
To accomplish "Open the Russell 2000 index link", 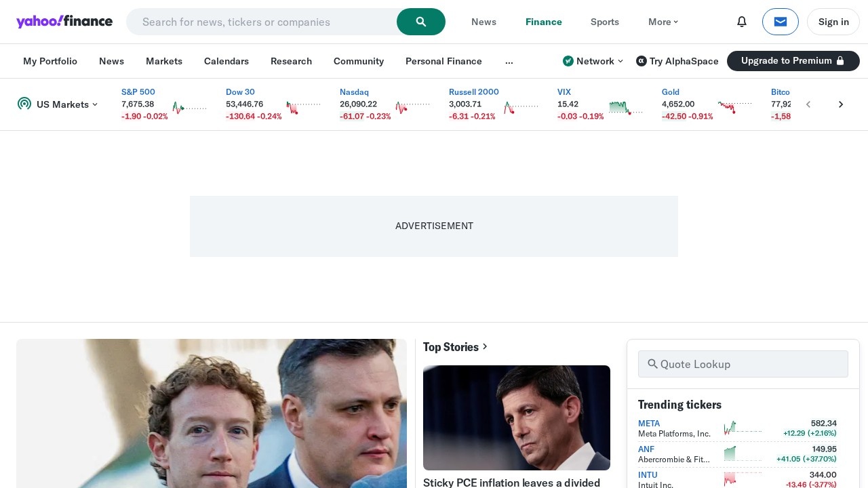I will click(x=474, y=92).
